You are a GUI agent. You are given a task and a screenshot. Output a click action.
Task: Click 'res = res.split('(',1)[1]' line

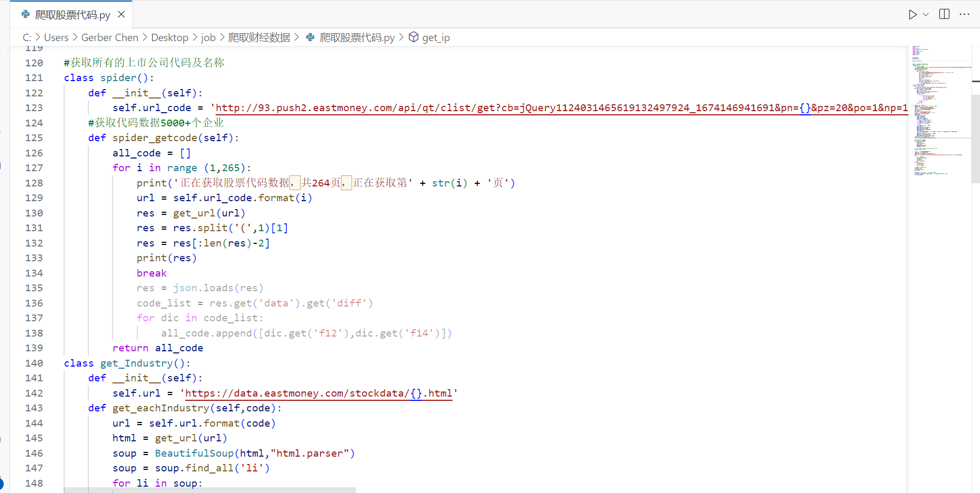tap(213, 228)
